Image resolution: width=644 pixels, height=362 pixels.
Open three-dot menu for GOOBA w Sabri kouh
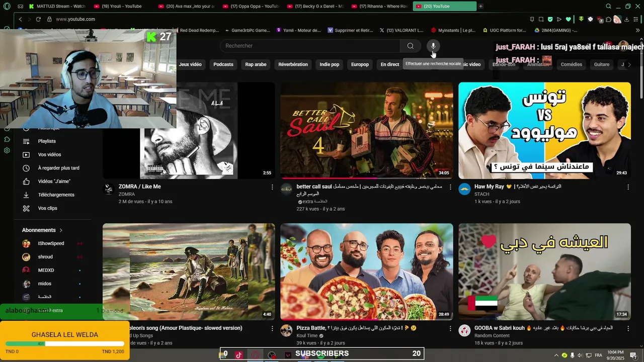[628, 328]
